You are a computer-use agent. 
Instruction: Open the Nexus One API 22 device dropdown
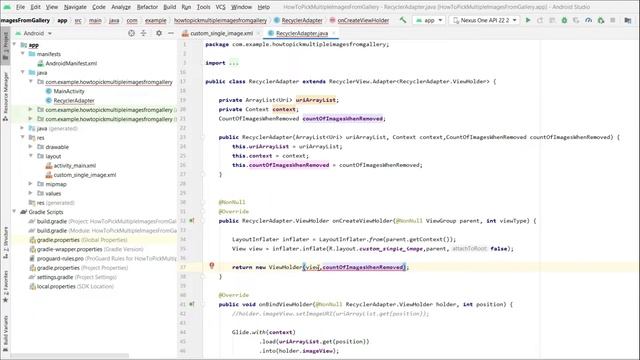[484, 20]
